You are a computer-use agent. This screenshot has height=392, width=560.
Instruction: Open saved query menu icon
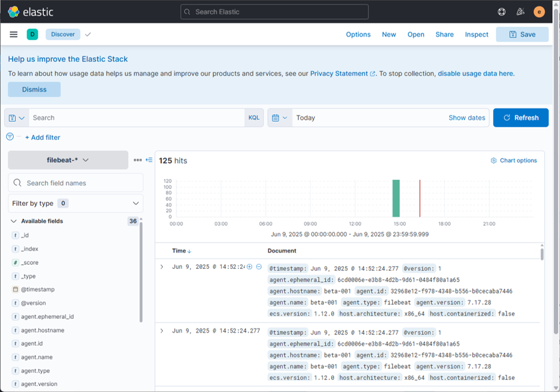click(17, 118)
